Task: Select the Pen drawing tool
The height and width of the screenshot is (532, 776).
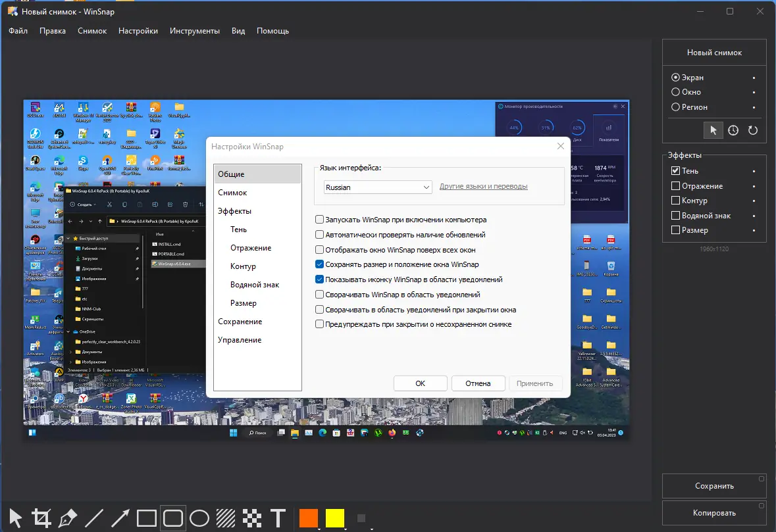Action: point(68,518)
